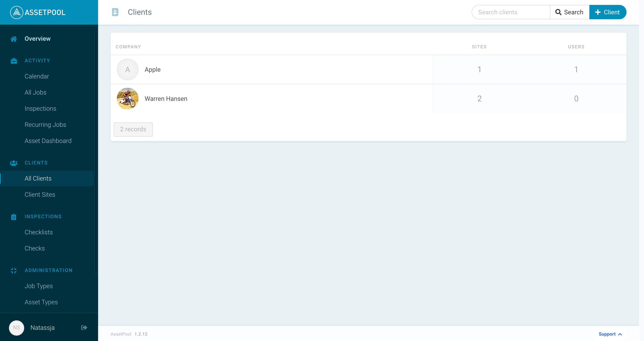Open the Checklists page
The image size is (644, 341).
tap(39, 232)
